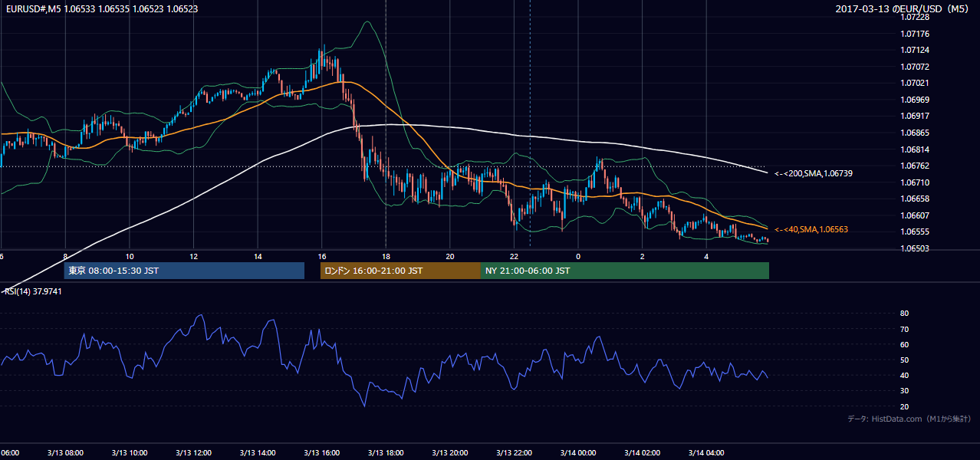Viewport: 980px width, 460px height.
Task: Click RSI axis level 60
Action: click(904, 344)
